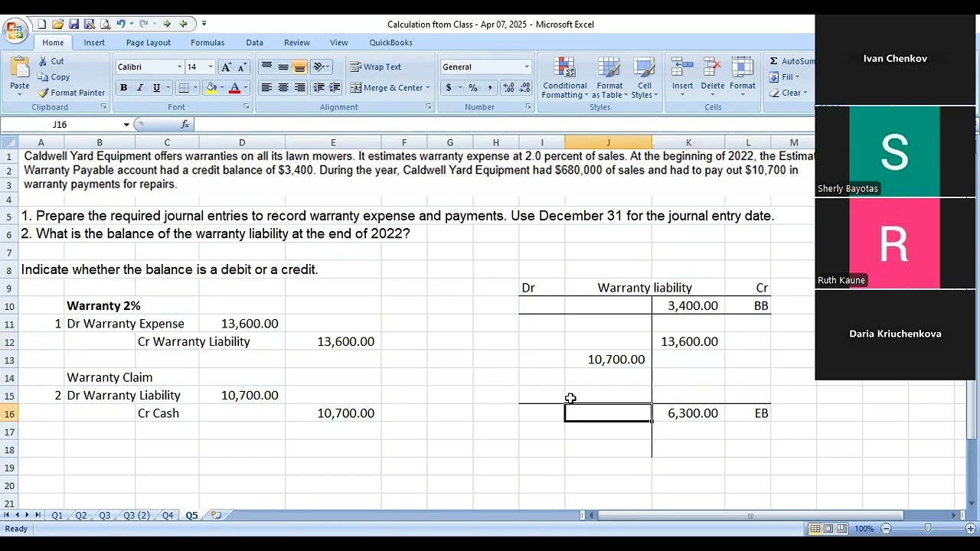980x551 pixels.
Task: Apply the yellow Fill Color swatch
Action: pyautogui.click(x=211, y=88)
